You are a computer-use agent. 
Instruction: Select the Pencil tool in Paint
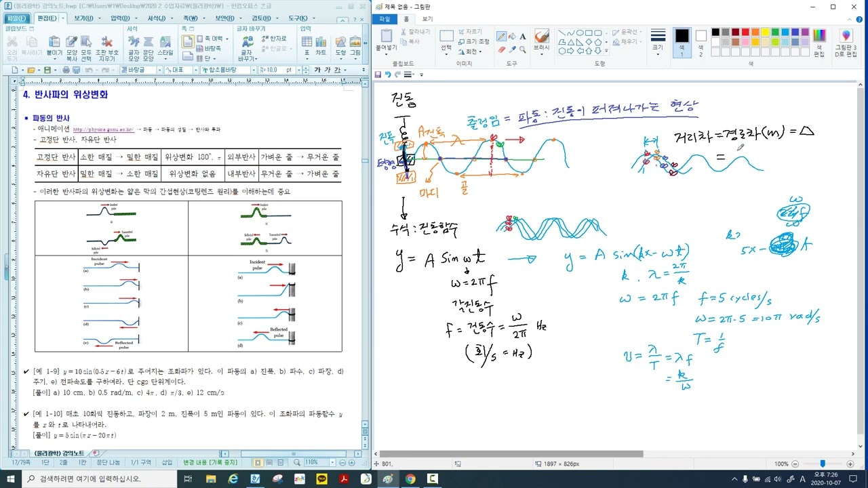501,36
